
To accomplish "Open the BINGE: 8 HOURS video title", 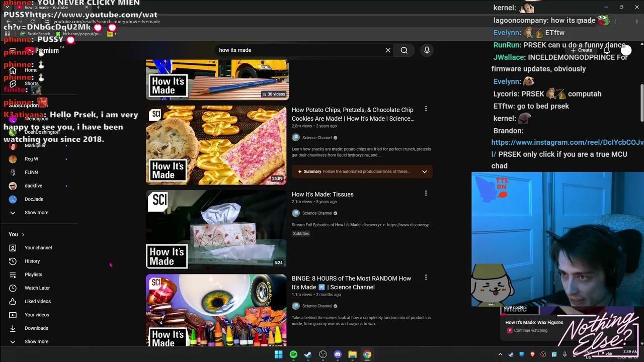I will (351, 283).
